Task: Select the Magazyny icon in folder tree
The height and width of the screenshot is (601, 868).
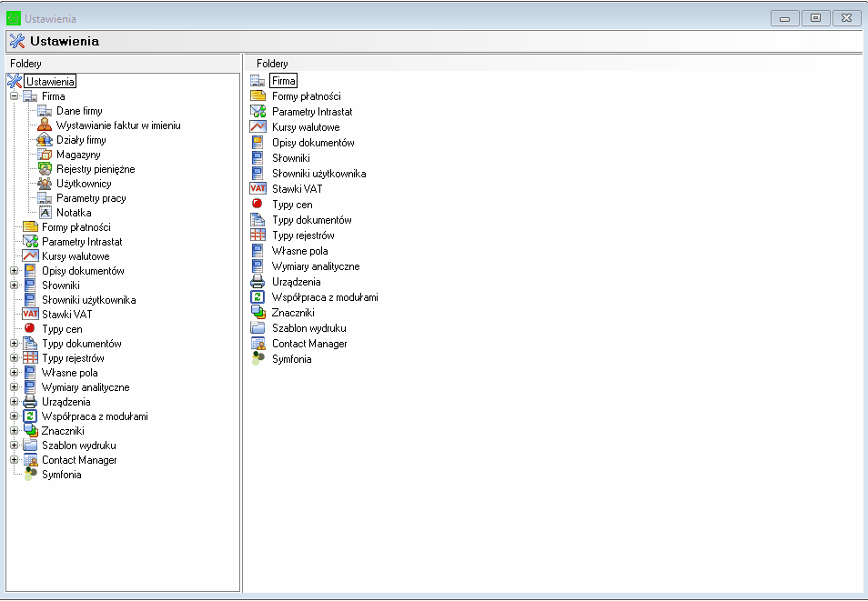Action: pos(45,155)
